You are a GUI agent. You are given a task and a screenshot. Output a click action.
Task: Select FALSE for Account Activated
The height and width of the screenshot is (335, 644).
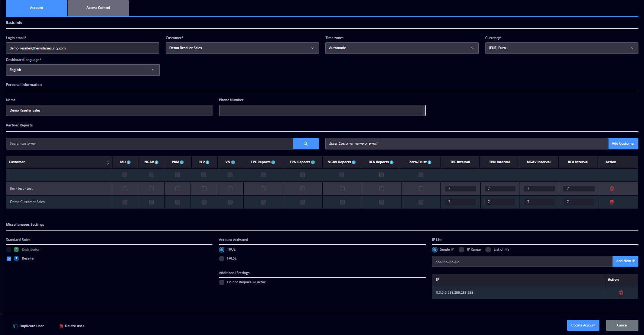click(x=222, y=258)
